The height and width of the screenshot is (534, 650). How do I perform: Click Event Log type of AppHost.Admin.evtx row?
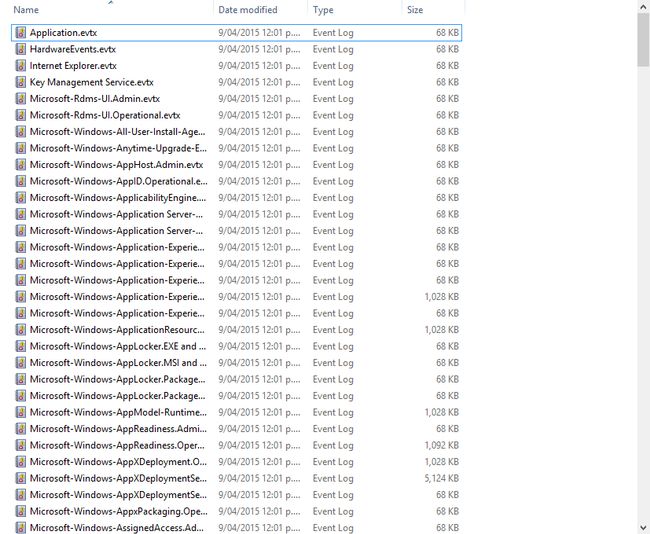click(333, 165)
